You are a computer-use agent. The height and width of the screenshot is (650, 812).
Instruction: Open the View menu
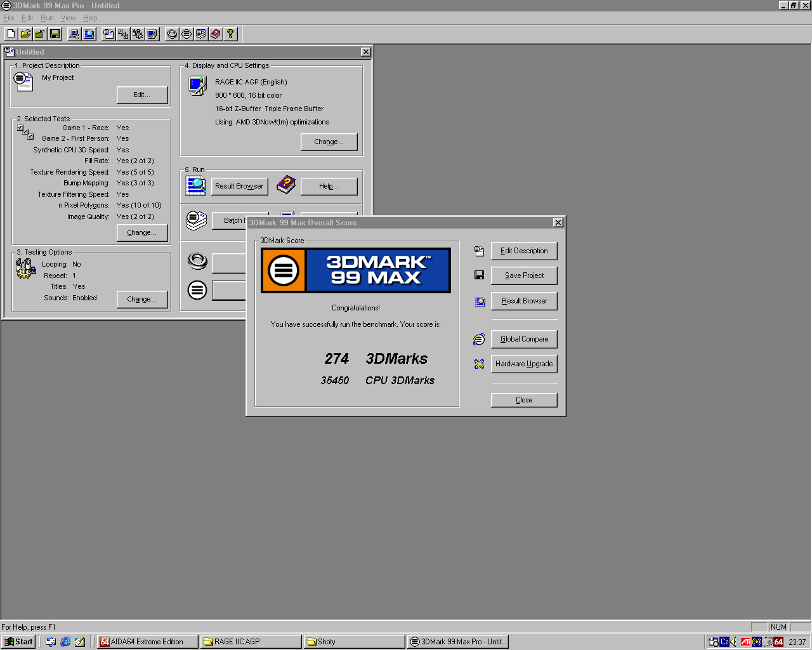[x=68, y=18]
